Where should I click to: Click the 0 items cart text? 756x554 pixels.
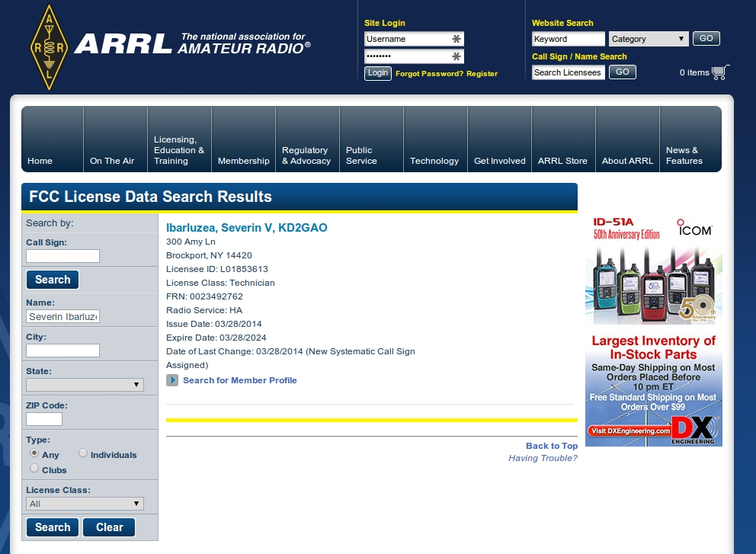(x=694, y=73)
